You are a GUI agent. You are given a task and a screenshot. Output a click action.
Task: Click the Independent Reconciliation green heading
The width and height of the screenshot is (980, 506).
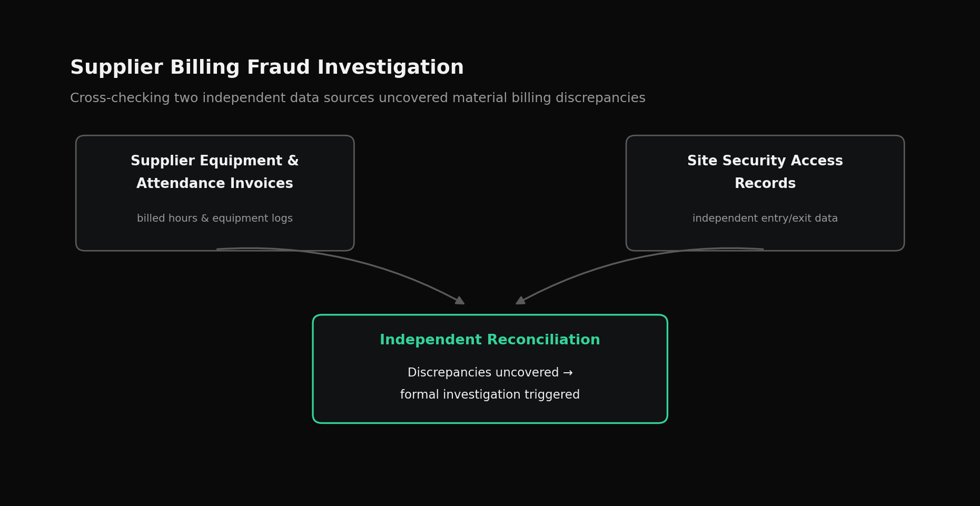click(490, 340)
